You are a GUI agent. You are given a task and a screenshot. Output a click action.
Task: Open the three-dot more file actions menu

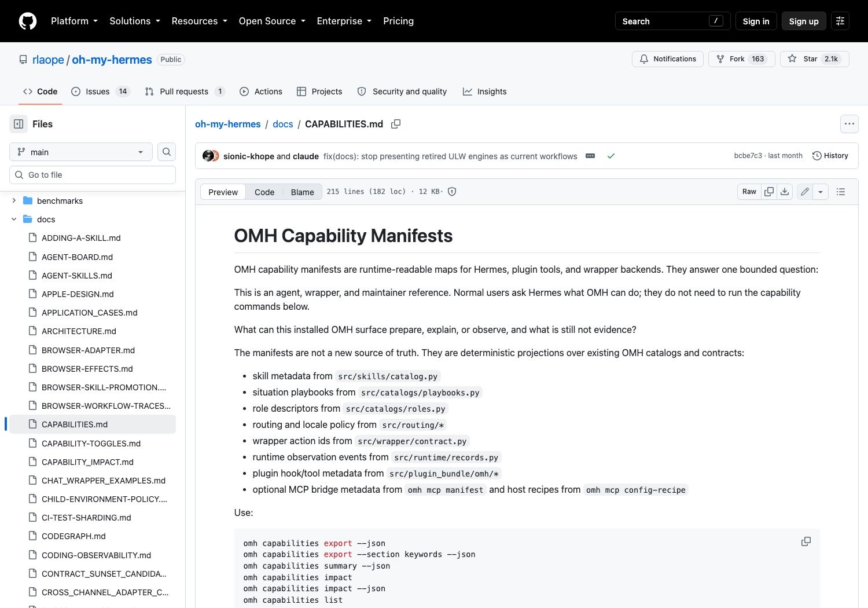[x=849, y=124]
